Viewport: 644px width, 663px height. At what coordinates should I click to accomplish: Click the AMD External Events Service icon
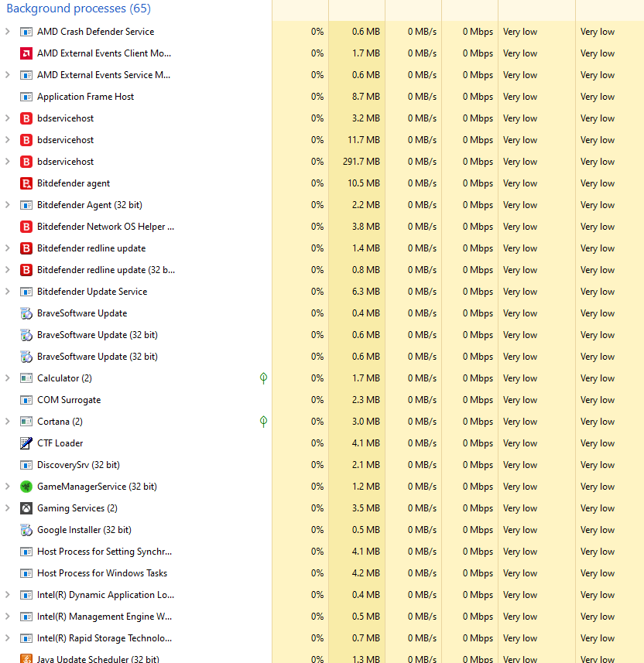pos(26,75)
